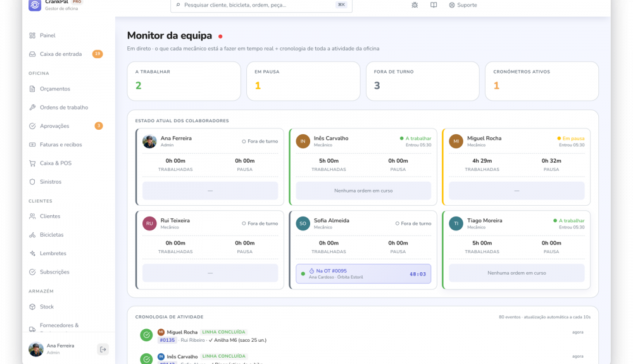
Task: Click the Monitor da equipa heading
Action: click(170, 35)
